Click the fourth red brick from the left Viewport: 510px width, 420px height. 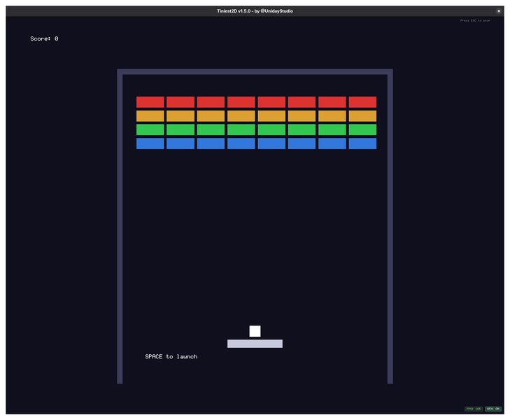pyautogui.click(x=241, y=102)
